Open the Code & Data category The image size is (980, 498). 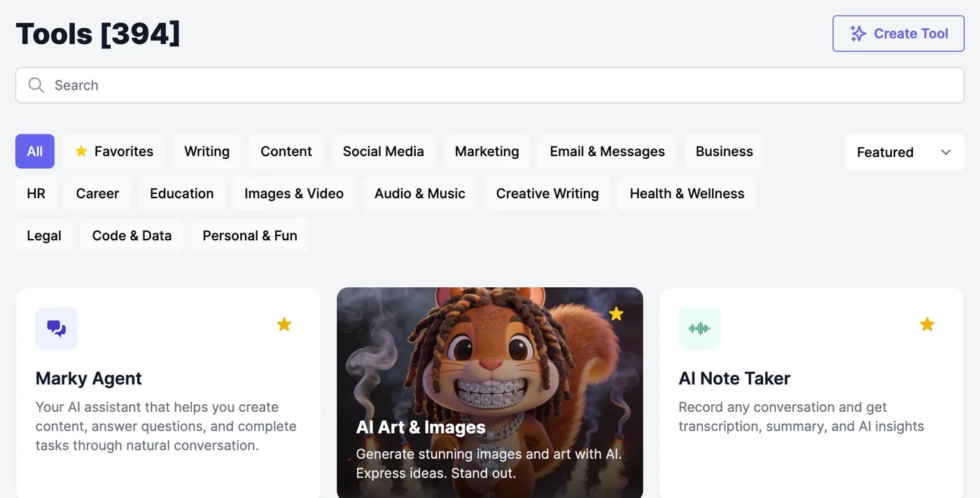pyautogui.click(x=132, y=235)
